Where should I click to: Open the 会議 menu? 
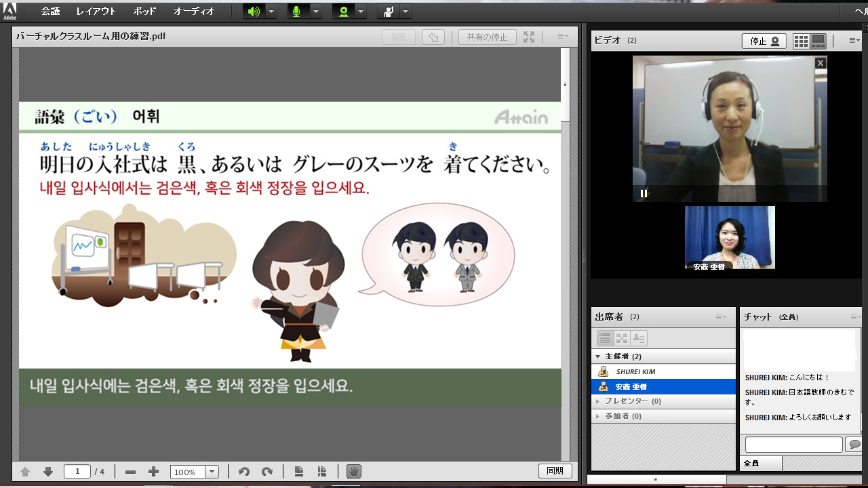click(50, 12)
